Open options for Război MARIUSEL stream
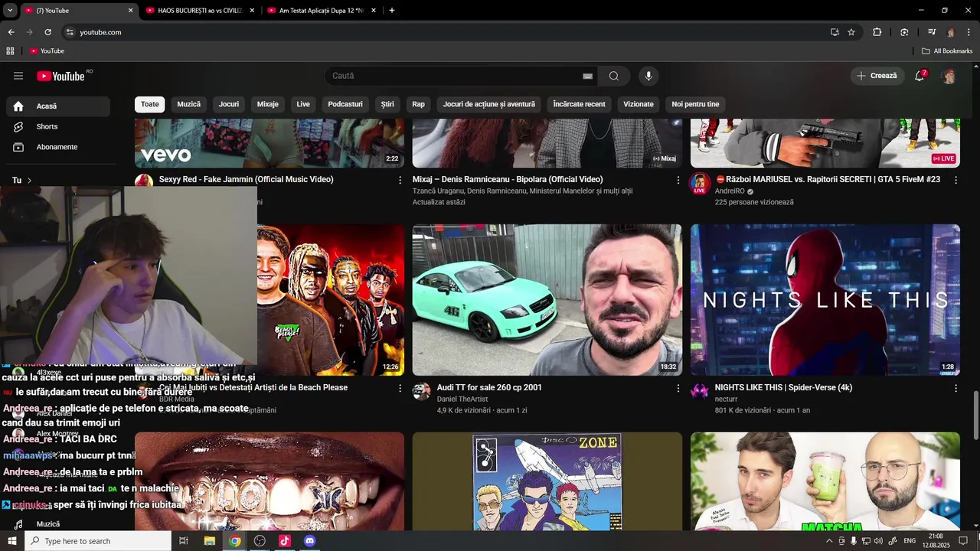Viewport: 980px width, 551px height. (955, 180)
